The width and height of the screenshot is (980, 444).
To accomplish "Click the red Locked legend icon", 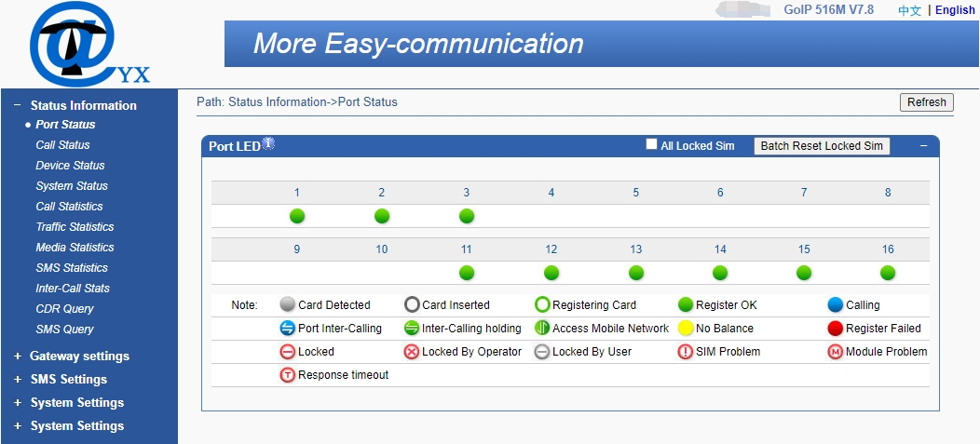I will pyautogui.click(x=287, y=352).
